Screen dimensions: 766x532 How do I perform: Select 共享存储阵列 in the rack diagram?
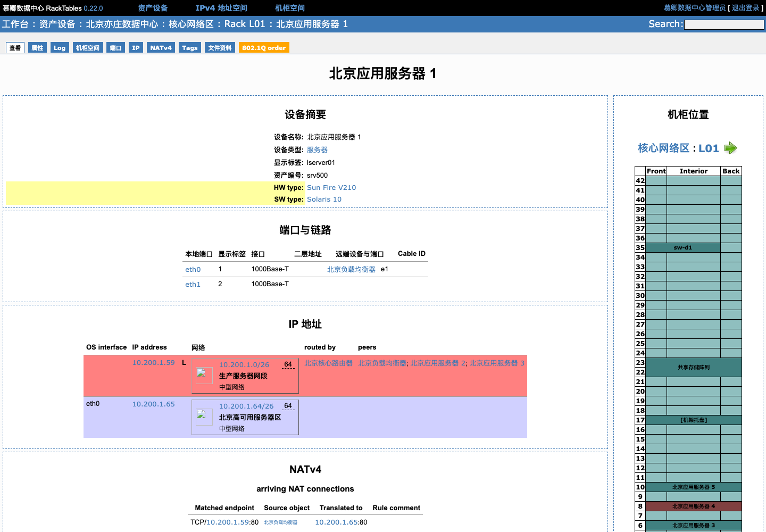pyautogui.click(x=694, y=368)
